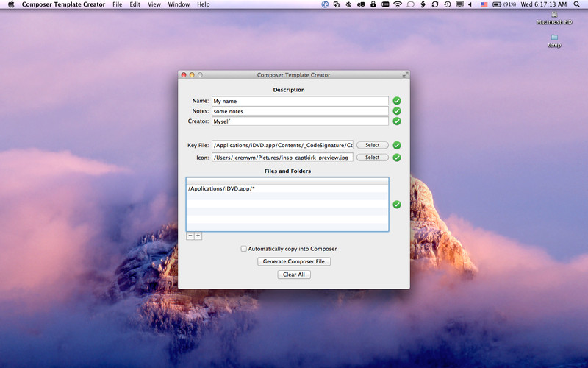Click the Time Machine clock icon
This screenshot has height=368, width=588.
tap(448, 4)
